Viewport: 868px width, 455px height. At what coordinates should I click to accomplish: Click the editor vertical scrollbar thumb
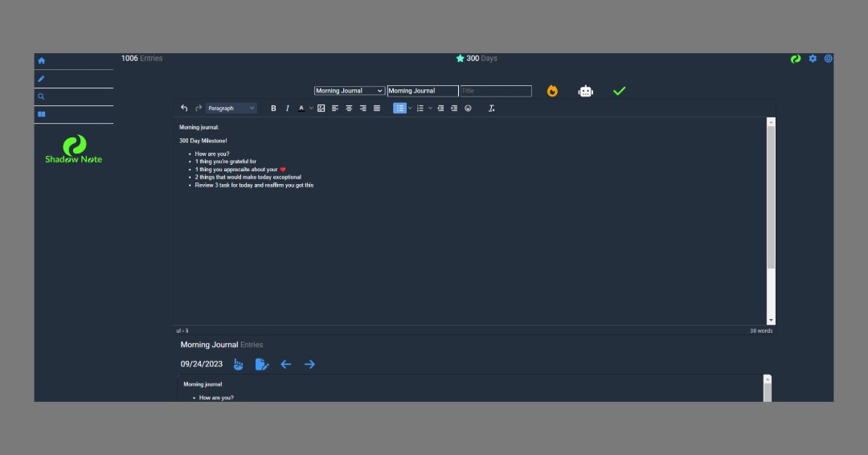(771, 198)
